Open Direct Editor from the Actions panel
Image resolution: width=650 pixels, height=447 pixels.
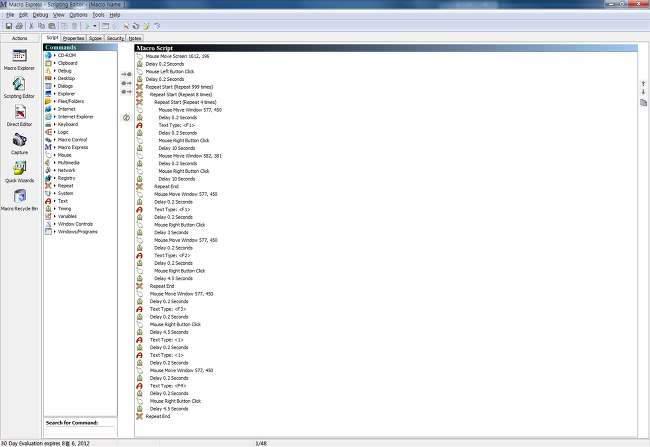(x=19, y=116)
